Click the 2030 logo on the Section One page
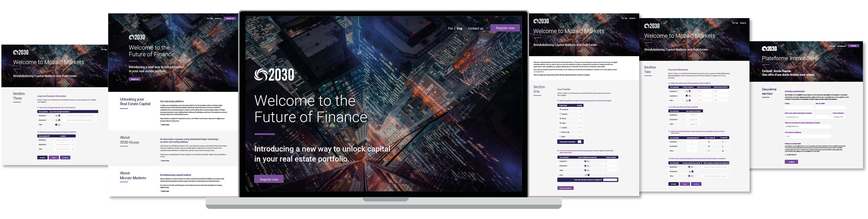868x219 pixels. pos(541,21)
